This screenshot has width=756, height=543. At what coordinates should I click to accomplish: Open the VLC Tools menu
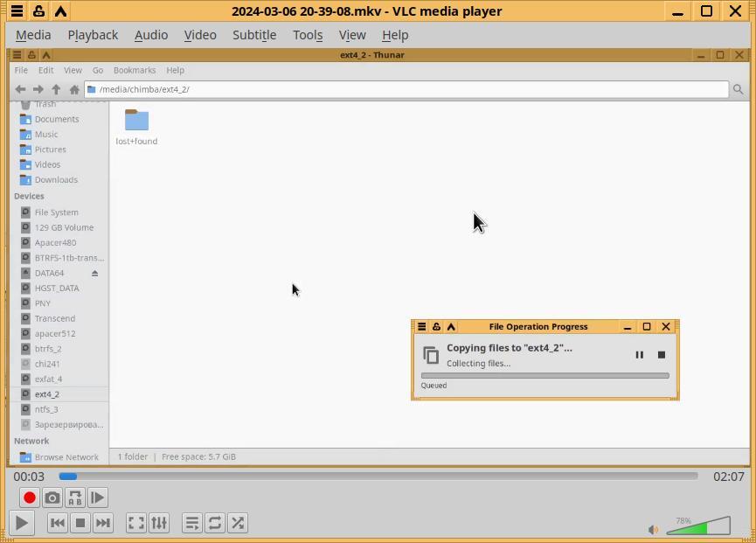point(308,35)
